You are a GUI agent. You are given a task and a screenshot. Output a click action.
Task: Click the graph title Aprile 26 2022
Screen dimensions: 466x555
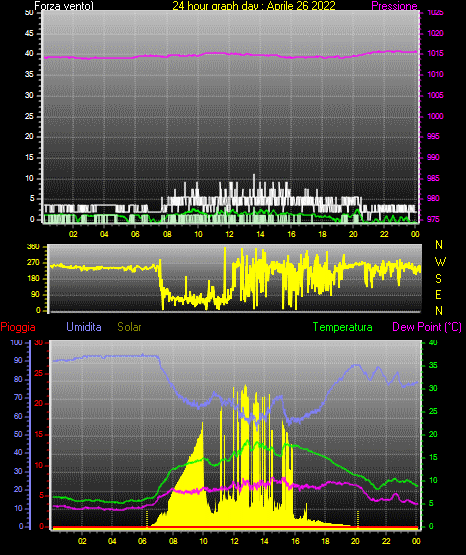(x=301, y=6)
